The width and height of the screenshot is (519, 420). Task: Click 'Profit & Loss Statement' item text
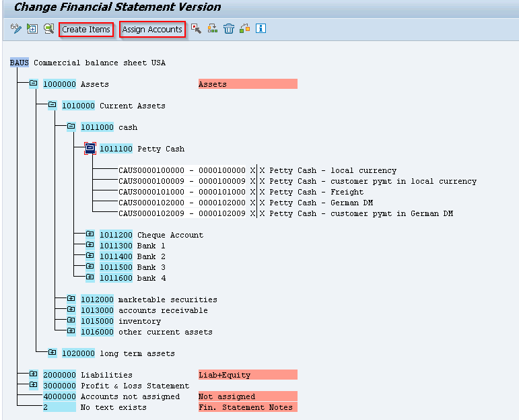point(135,386)
